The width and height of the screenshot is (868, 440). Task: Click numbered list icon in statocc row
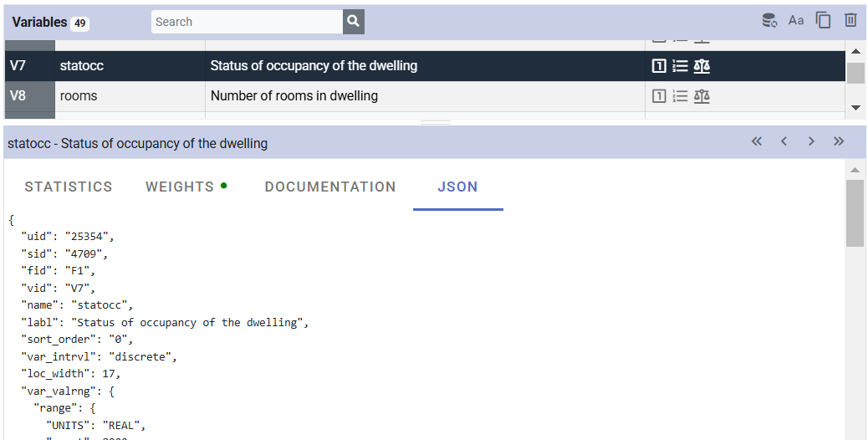point(680,66)
